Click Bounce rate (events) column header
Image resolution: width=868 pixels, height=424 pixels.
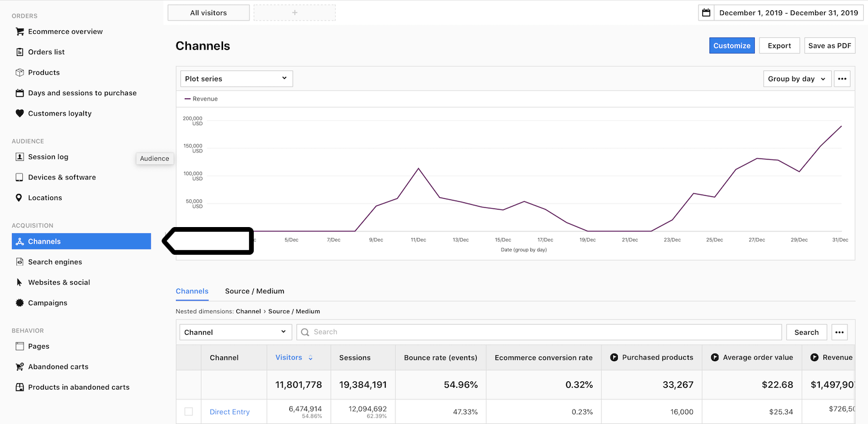pyautogui.click(x=441, y=357)
